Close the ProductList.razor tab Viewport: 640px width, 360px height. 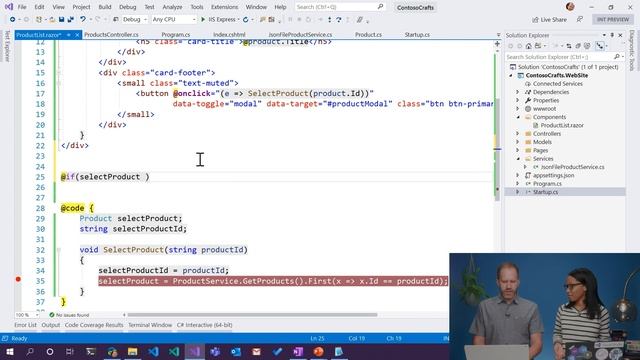point(77,35)
